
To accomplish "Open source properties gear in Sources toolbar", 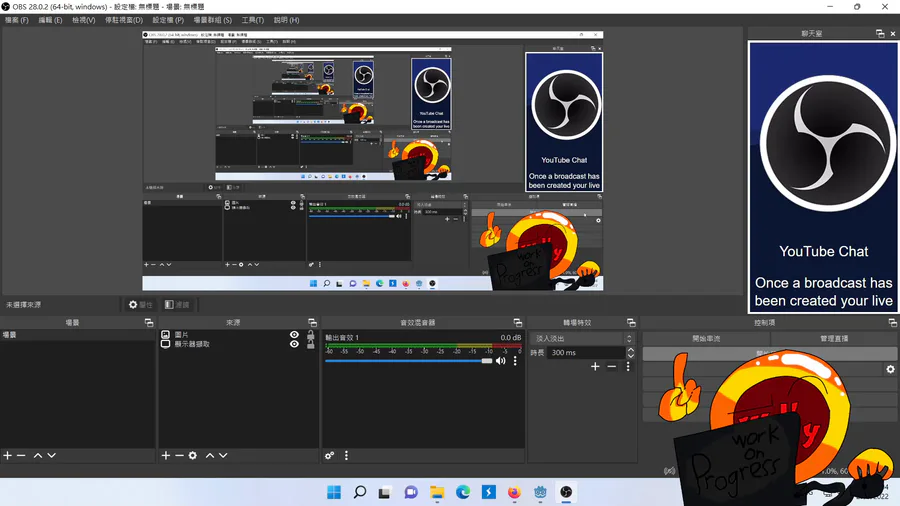I will (x=193, y=456).
